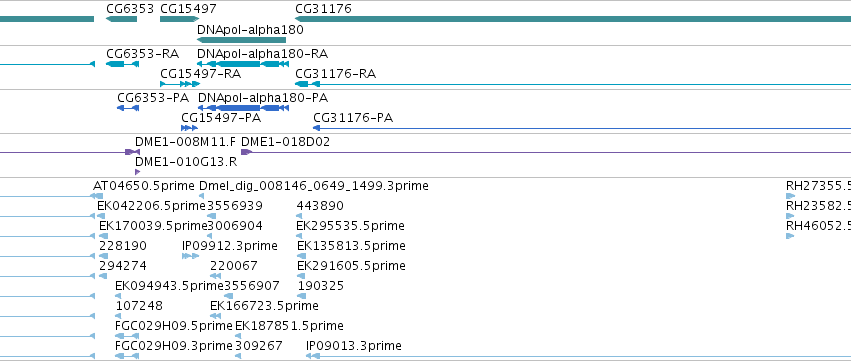Click the DNApol-alpha180-PA protein glyph
This screenshot has width=851, height=361.
click(243, 108)
